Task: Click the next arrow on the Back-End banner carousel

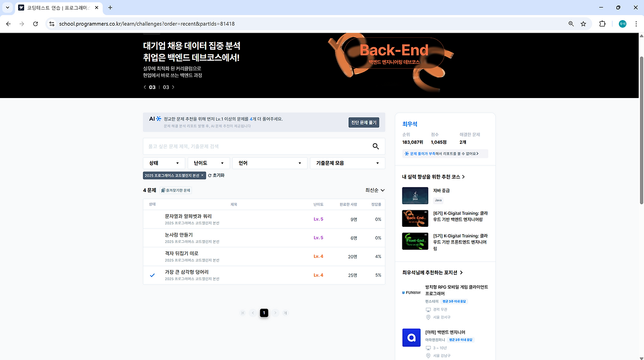Action: [x=173, y=87]
